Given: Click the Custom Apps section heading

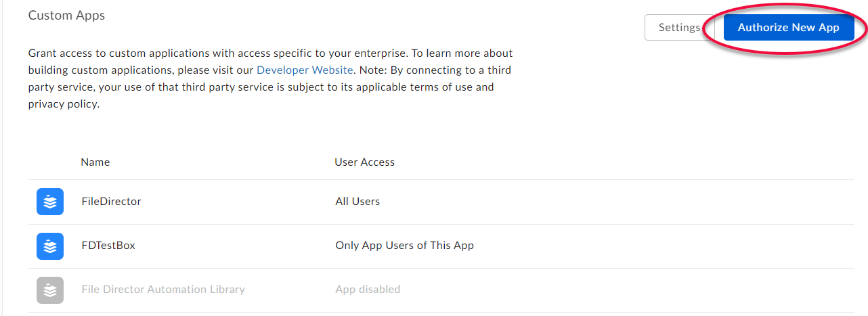Looking at the screenshot, I should [x=66, y=15].
